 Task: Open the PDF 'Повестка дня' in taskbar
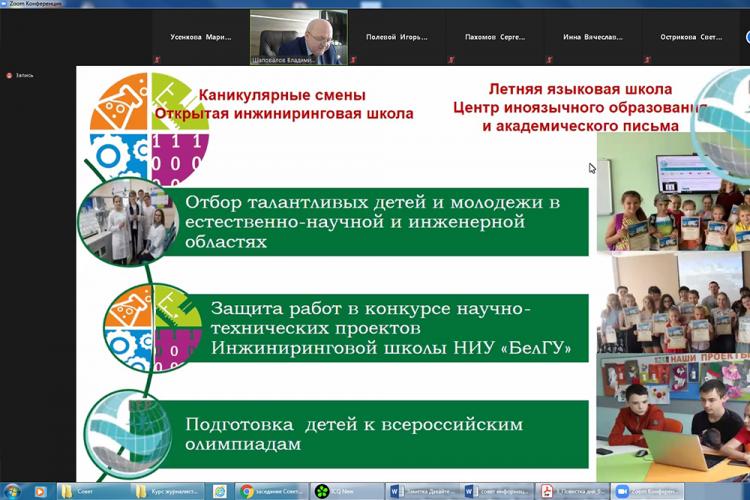571,491
